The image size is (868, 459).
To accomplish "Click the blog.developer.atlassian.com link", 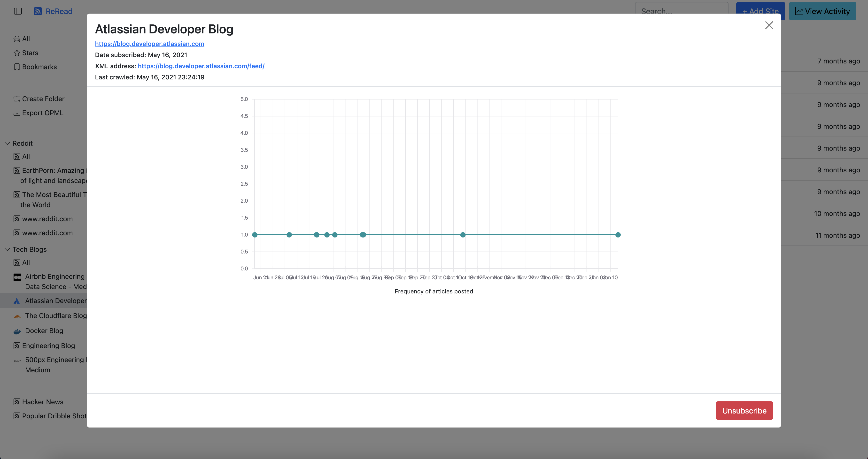I will 149,44.
